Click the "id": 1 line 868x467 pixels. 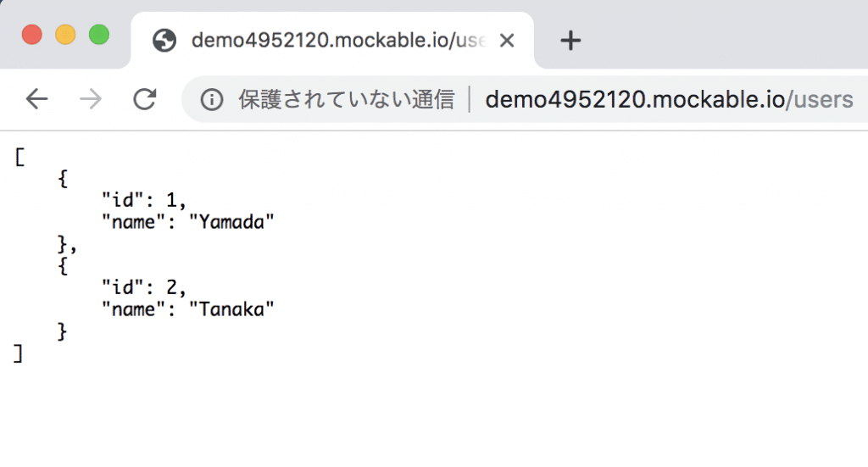[144, 200]
